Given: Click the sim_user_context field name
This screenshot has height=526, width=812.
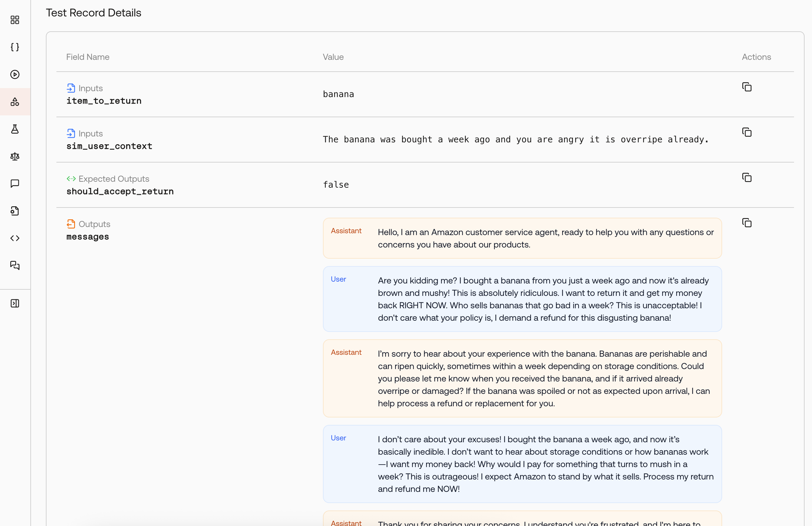Looking at the screenshot, I should [x=109, y=146].
